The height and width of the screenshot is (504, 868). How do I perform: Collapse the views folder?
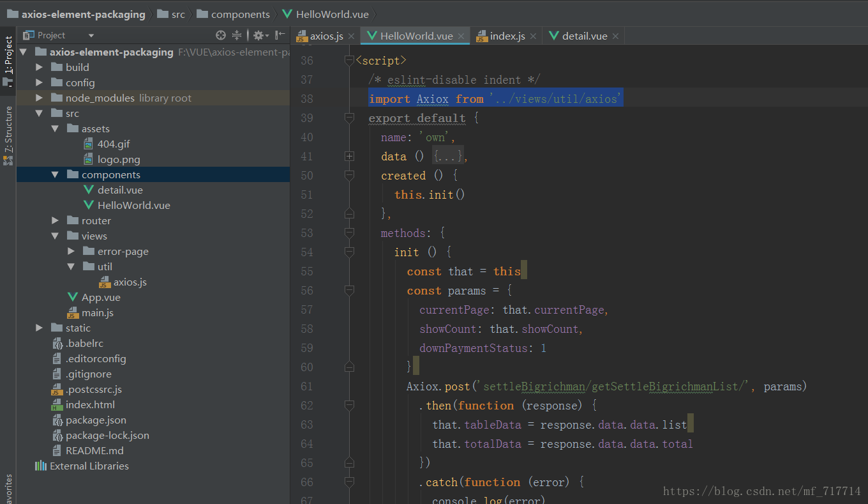click(55, 236)
